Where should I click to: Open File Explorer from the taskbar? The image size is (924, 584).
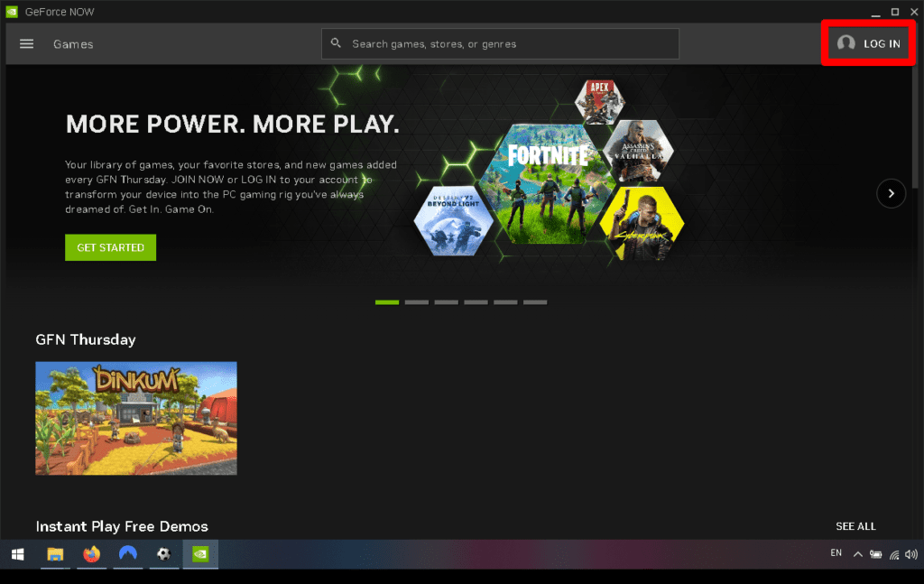55,554
